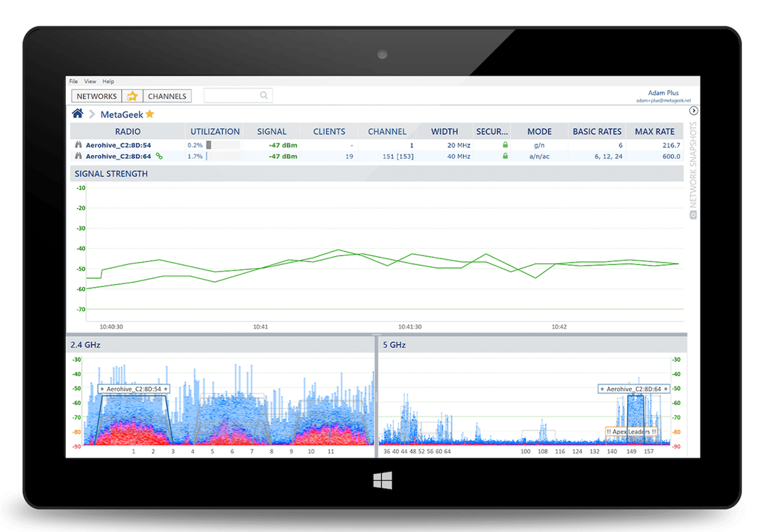
Task: Select radio row Aerohive_C2:8D:64
Action: 376,156
